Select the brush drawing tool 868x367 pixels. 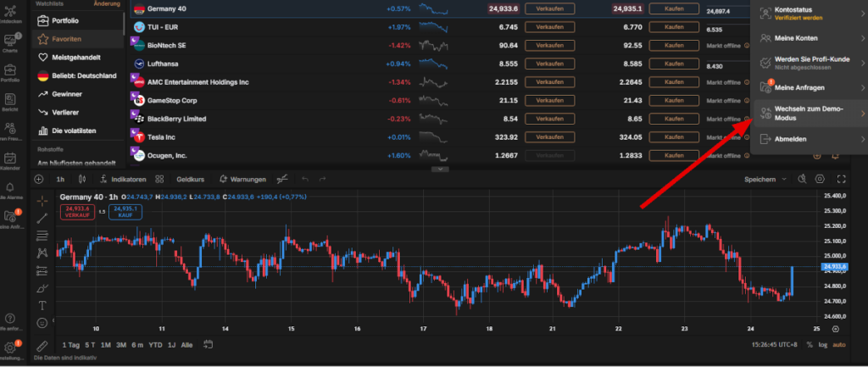42,288
